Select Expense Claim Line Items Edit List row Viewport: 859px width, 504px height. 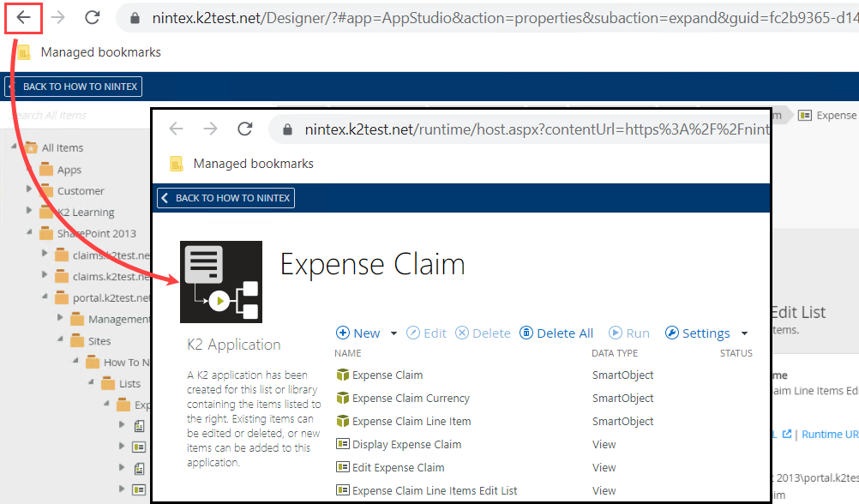pos(544,490)
